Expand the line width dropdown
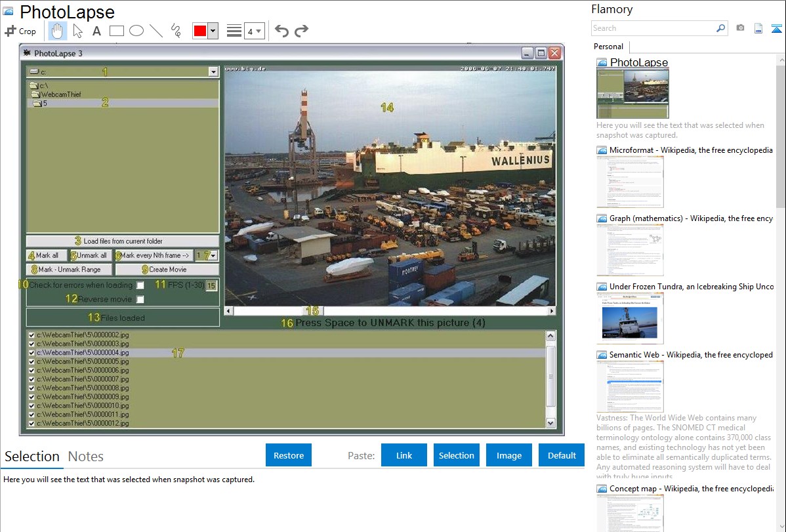Screen dimensions: 786x532 click(x=259, y=31)
